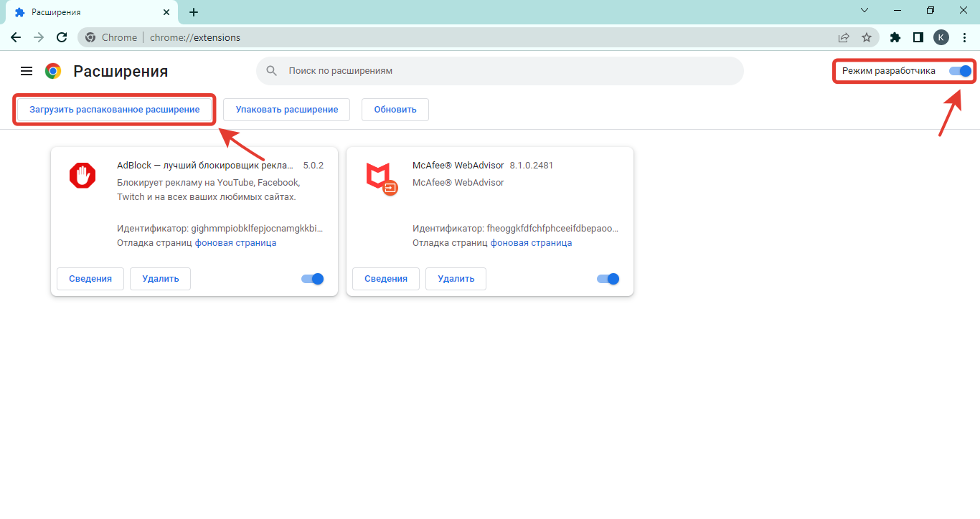Open the extensions puzzle icon
Viewport: 980px width, 519px height.
(x=895, y=37)
